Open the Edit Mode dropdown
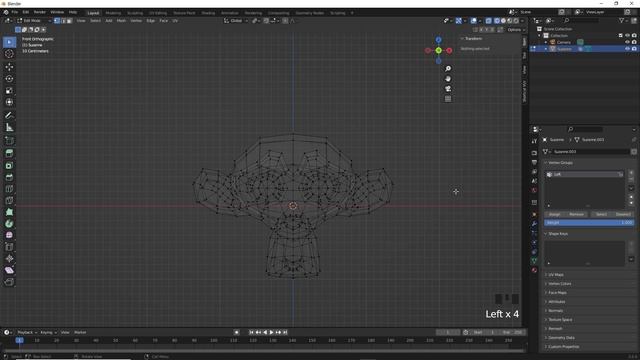Screen dimensions: 640x360 (x=34, y=20)
